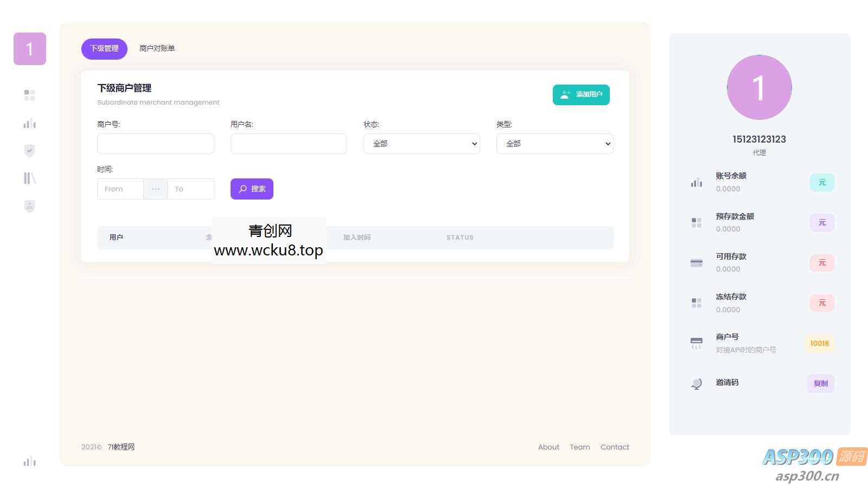The height and width of the screenshot is (488, 868).
Task: Expand the date range selector between From and To
Action: click(x=156, y=189)
